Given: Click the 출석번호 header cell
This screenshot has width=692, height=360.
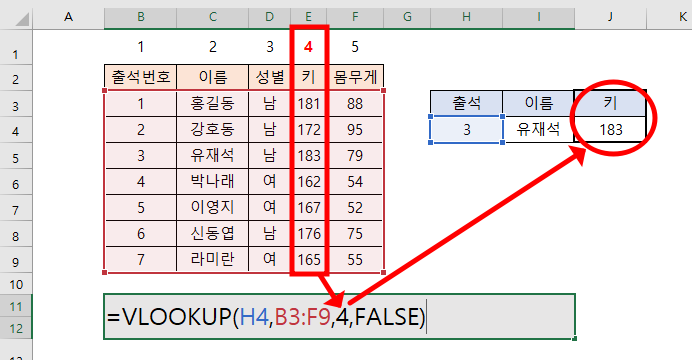Looking at the screenshot, I should coord(140,78).
